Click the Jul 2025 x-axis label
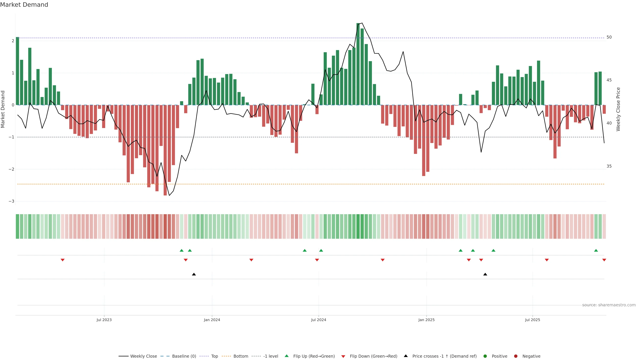 [532, 320]
